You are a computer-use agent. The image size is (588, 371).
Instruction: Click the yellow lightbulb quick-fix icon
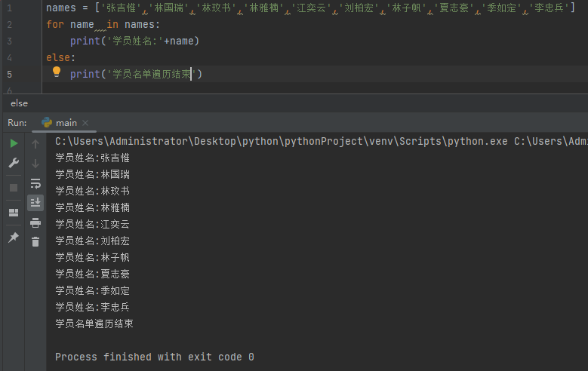point(57,72)
